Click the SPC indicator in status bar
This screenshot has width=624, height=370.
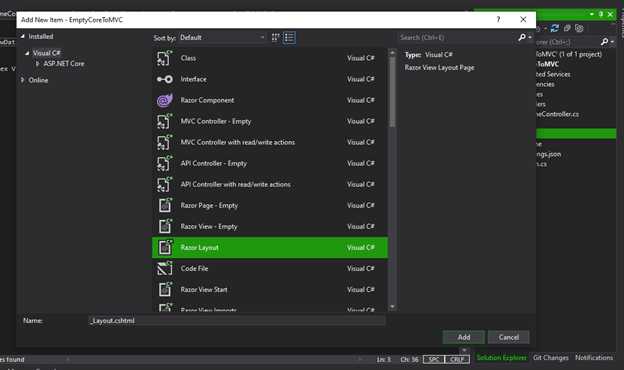(434, 359)
